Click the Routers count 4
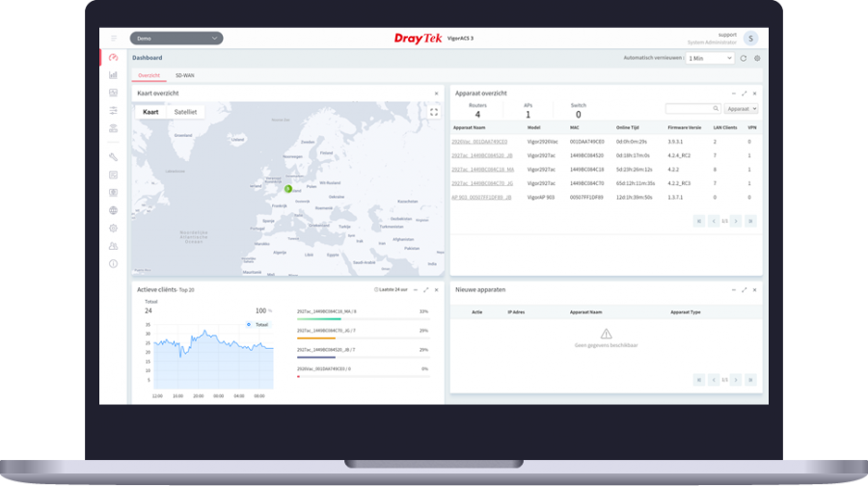The height and width of the screenshot is (486, 868). [x=477, y=115]
